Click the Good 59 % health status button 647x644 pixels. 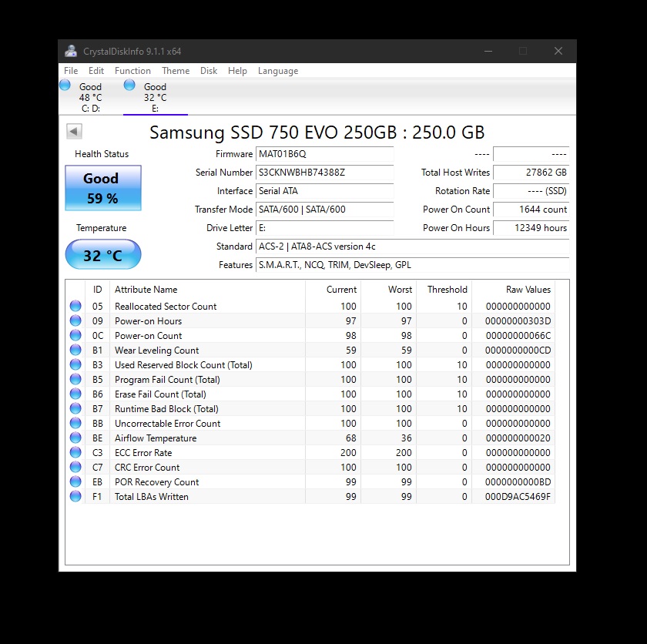[x=103, y=188]
